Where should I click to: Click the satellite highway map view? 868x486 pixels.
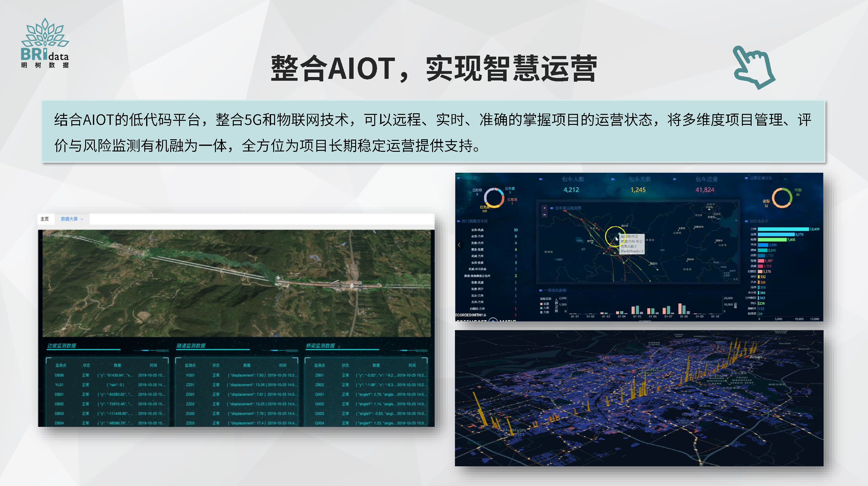(237, 283)
